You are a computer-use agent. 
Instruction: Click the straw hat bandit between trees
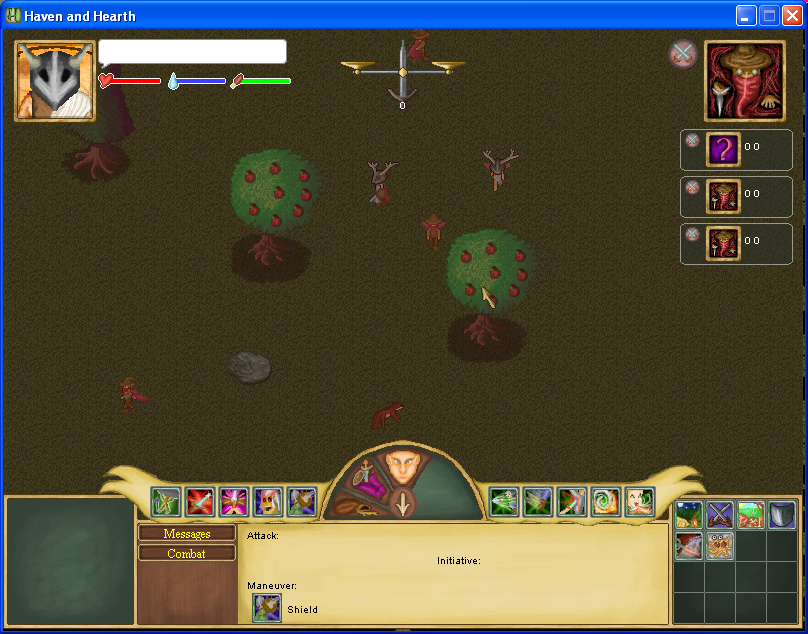tap(433, 230)
